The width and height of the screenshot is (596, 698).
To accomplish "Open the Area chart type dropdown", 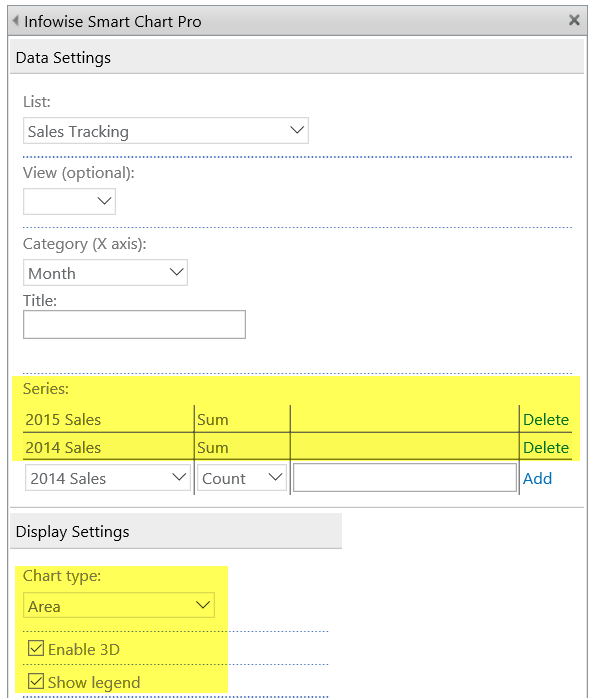I will [119, 605].
